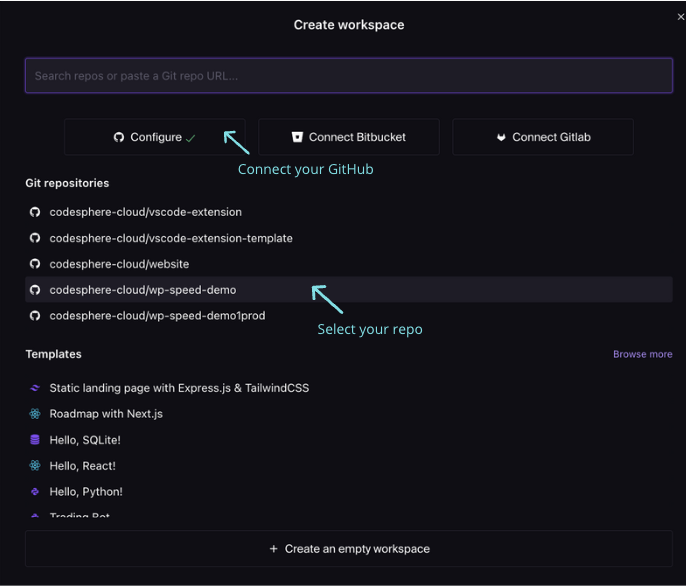Choose the Hello, Python! template
The image size is (686, 588).
point(349,492)
